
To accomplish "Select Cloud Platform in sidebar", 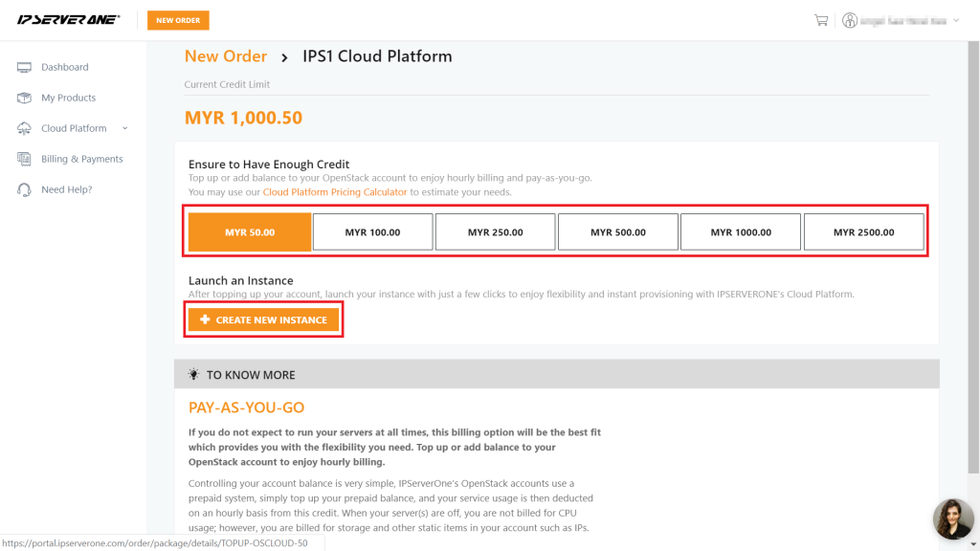I will [74, 128].
